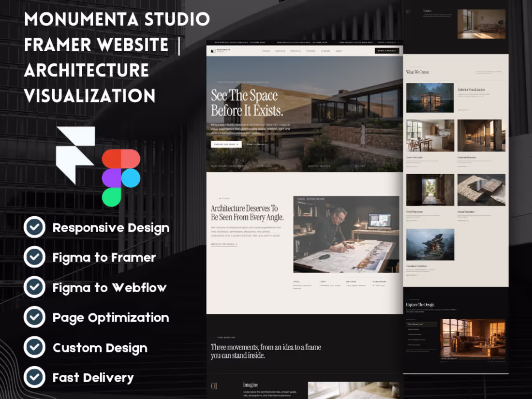The height and width of the screenshot is (399, 532).
Task: Click the 'Exterior Visualization' service title
Action: click(x=471, y=89)
